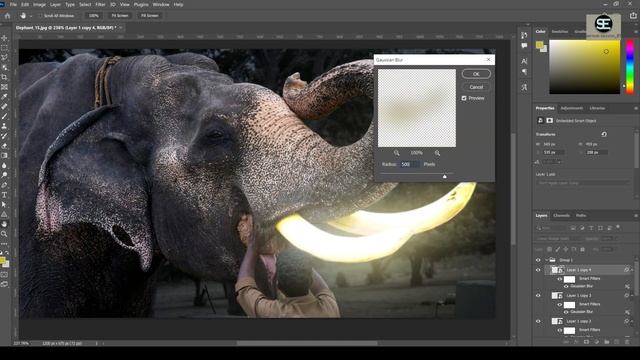Screen dimensions: 640x360
Task: Click the Gaussian Blur preview thumbnail
Action: point(417,108)
